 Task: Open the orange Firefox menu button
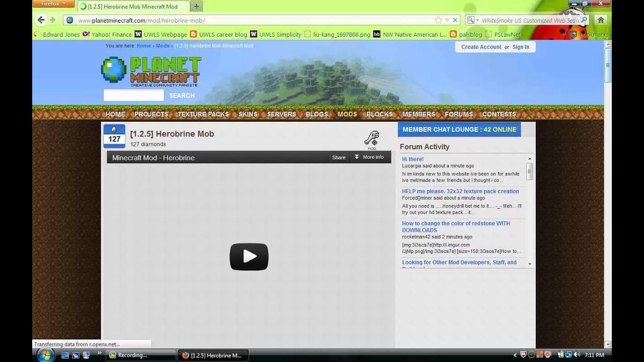(53, 4)
